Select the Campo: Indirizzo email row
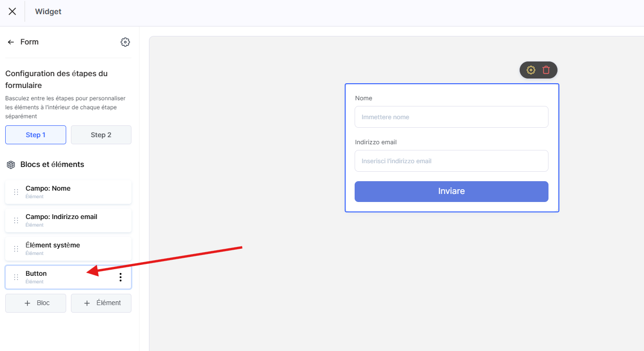This screenshot has width=644, height=351. [x=71, y=220]
